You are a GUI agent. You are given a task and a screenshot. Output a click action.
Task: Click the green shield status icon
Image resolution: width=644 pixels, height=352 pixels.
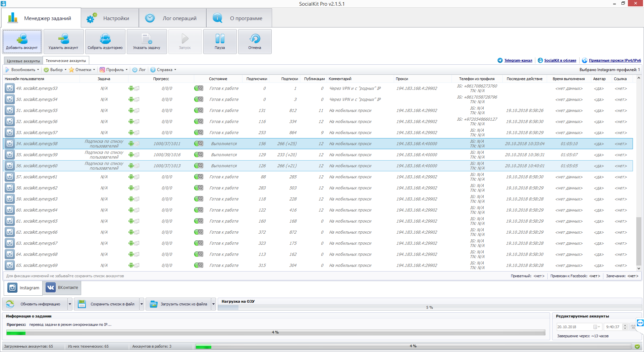637,346
